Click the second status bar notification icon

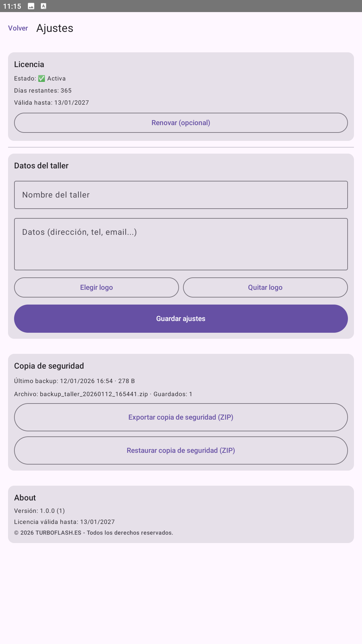pos(44,6)
